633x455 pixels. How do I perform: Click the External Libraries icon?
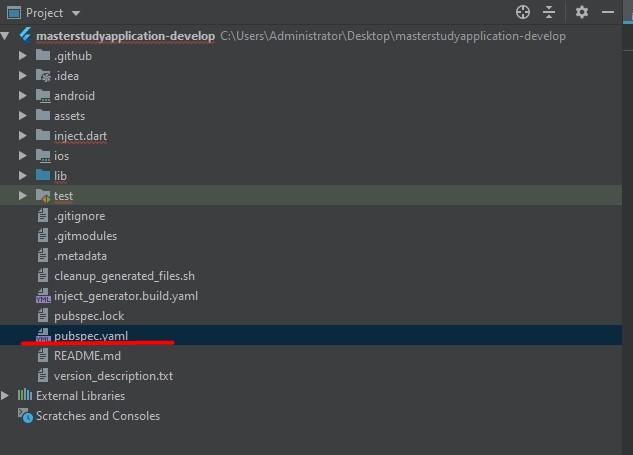(x=24, y=396)
